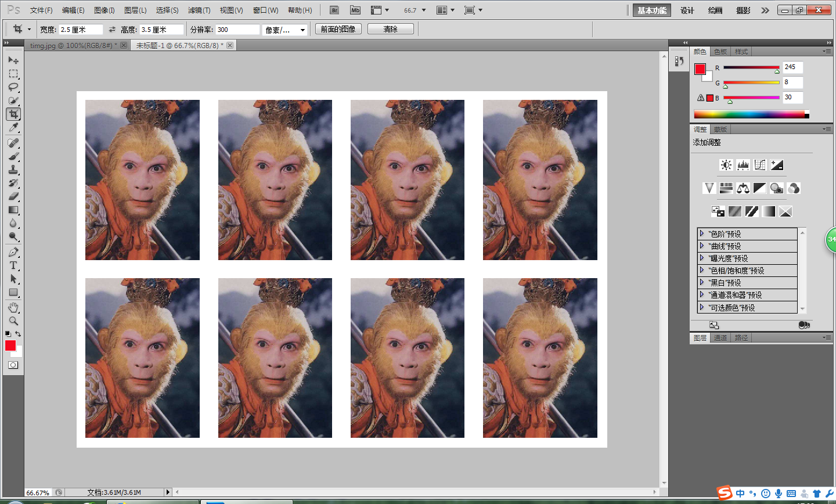The image size is (836, 504).
Task: Switch to the 通道 panel tab
Action: click(x=720, y=338)
